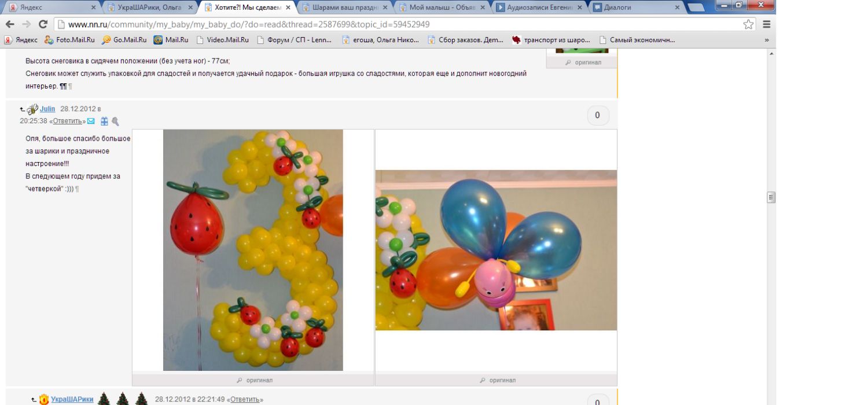Click the УкраШАРики avatar icon

tap(44, 399)
